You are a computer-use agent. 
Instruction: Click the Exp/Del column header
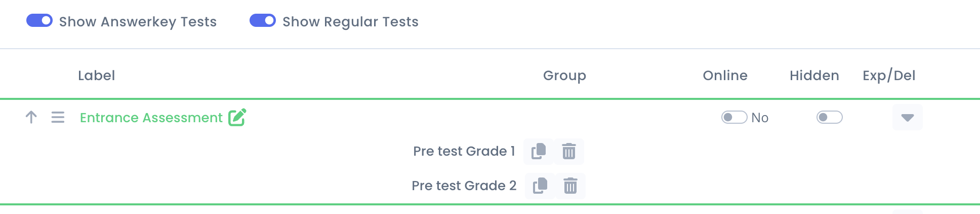tap(889, 76)
